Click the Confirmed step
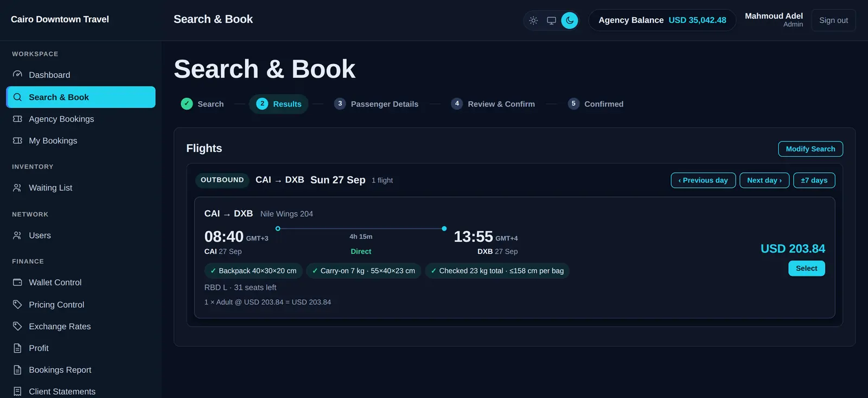Viewport: 868px width, 398px height. (596, 104)
